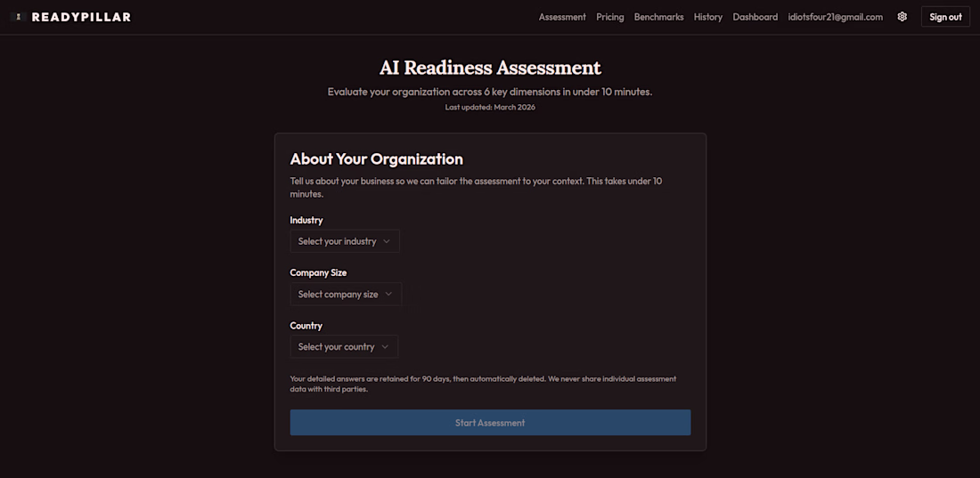980x478 pixels.
Task: Open the Dashboard nav item
Action: tap(755, 17)
